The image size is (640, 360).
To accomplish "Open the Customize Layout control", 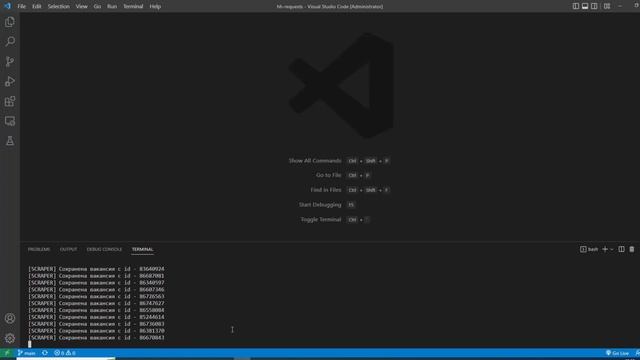I will [x=607, y=6].
